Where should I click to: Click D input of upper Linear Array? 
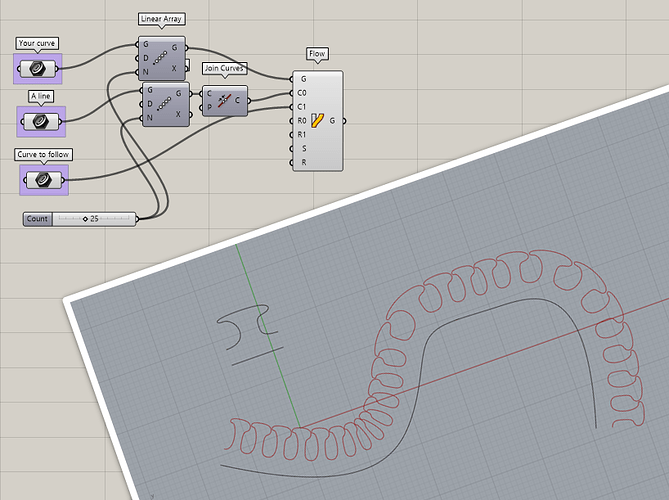(146, 58)
